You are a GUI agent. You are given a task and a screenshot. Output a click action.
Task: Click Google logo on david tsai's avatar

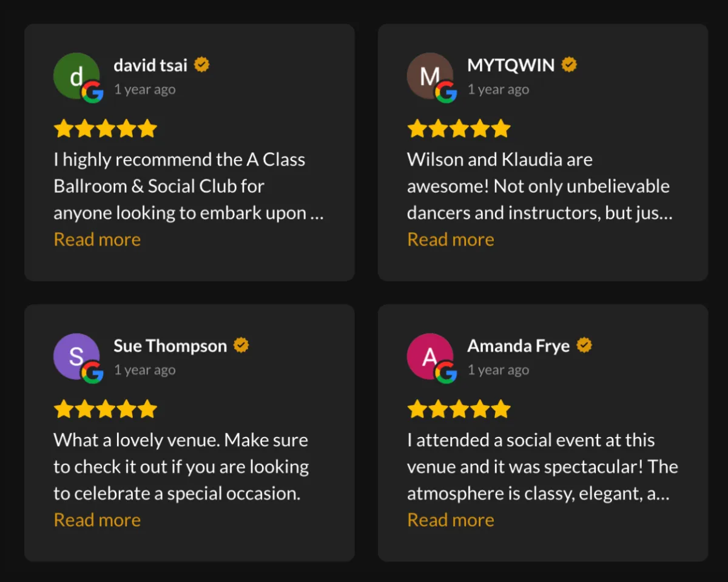click(x=93, y=92)
